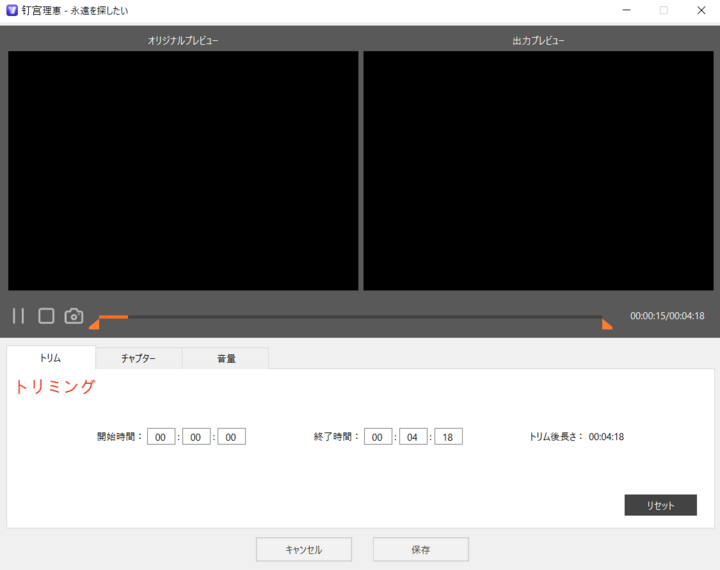Open the 音量 tab
720x570 pixels.
[x=226, y=358]
